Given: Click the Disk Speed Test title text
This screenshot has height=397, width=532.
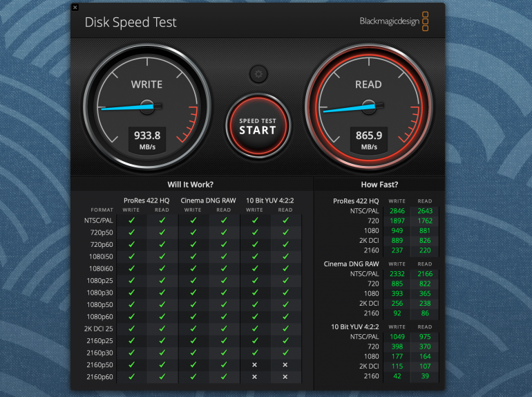Looking at the screenshot, I should click(131, 22).
